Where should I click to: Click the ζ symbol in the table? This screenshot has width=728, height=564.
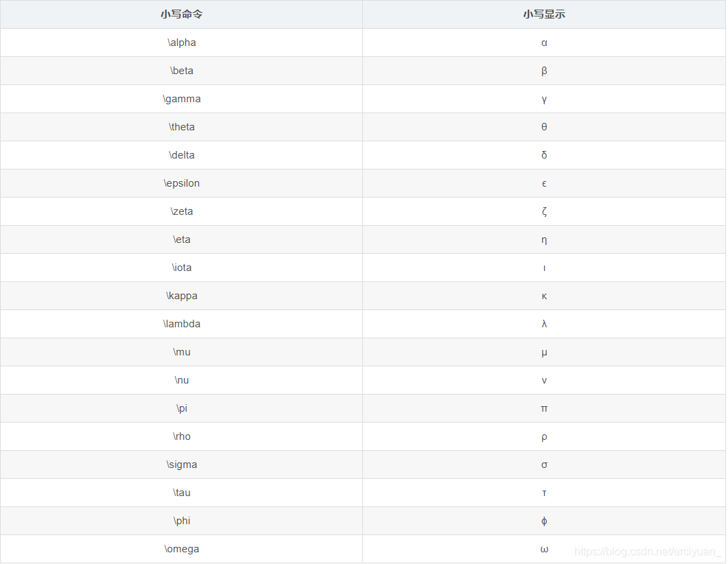point(544,211)
